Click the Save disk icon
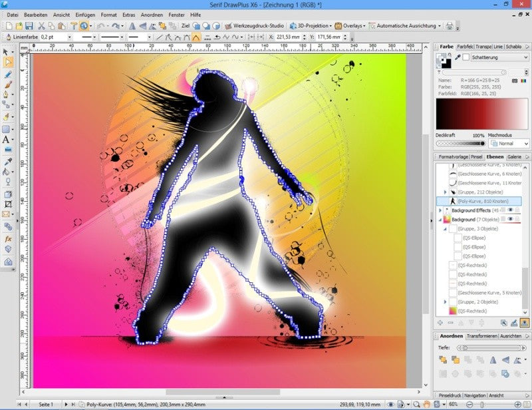532x410 pixels. (x=29, y=26)
